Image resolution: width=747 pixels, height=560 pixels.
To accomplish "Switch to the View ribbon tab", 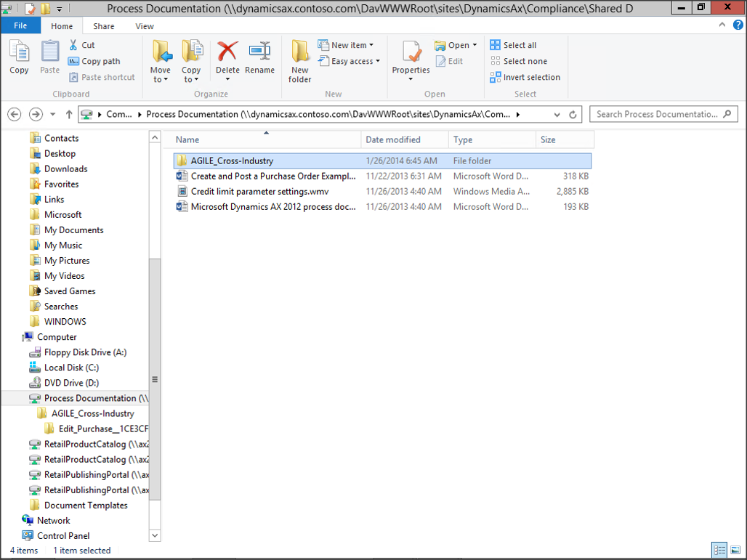I will tap(145, 26).
